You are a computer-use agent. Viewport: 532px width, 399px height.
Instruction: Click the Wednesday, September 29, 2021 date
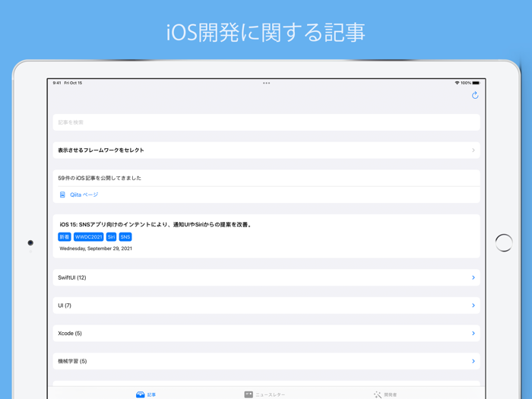pos(96,249)
